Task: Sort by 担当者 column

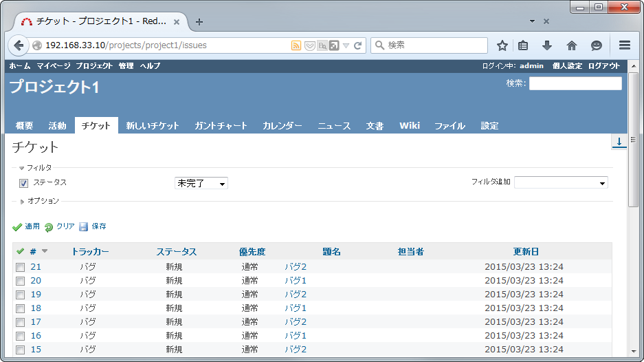Action: pyautogui.click(x=411, y=251)
